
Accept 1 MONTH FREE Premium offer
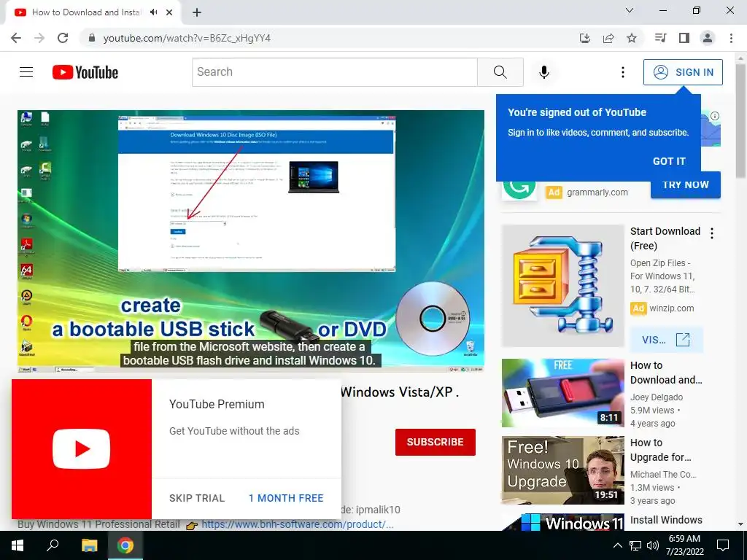click(x=286, y=498)
